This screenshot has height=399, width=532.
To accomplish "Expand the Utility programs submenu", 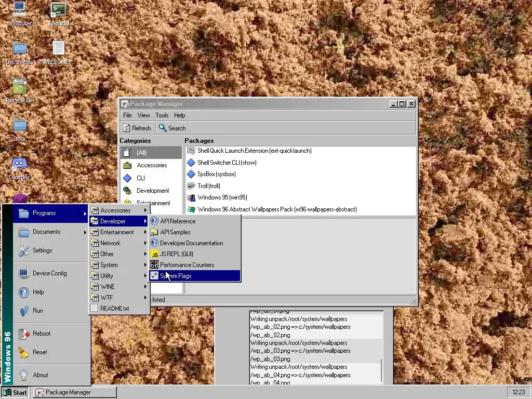I will tap(119, 276).
